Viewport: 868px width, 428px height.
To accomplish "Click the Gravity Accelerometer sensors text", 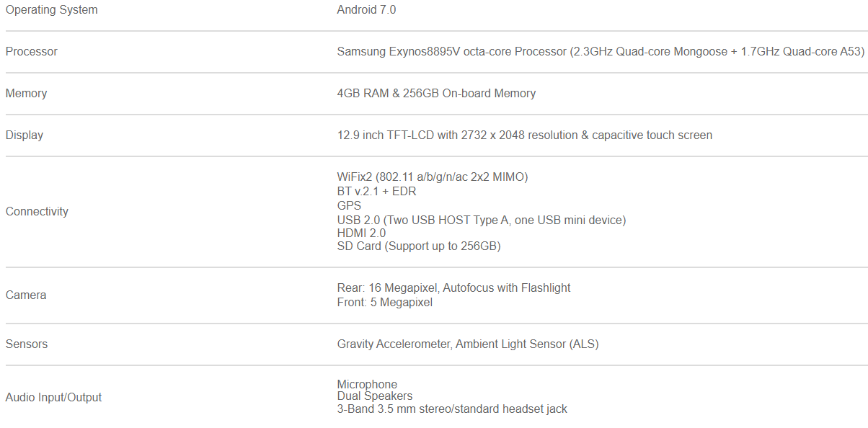I will [x=468, y=344].
